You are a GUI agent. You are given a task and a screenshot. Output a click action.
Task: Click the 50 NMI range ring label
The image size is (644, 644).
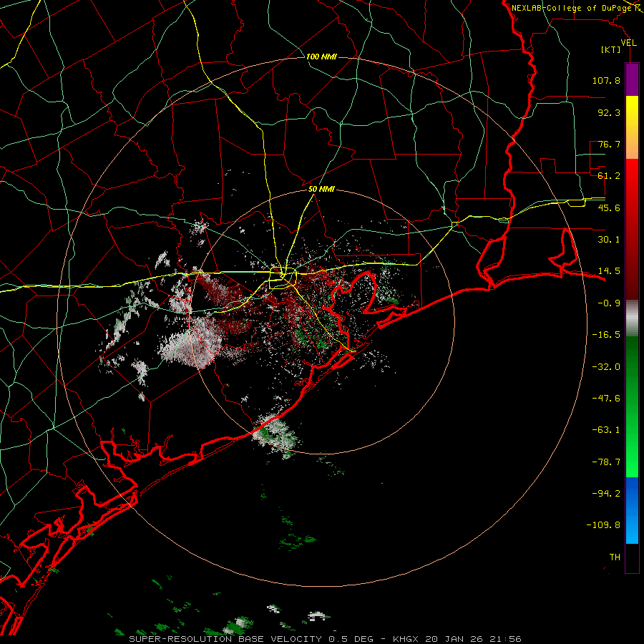(x=321, y=190)
